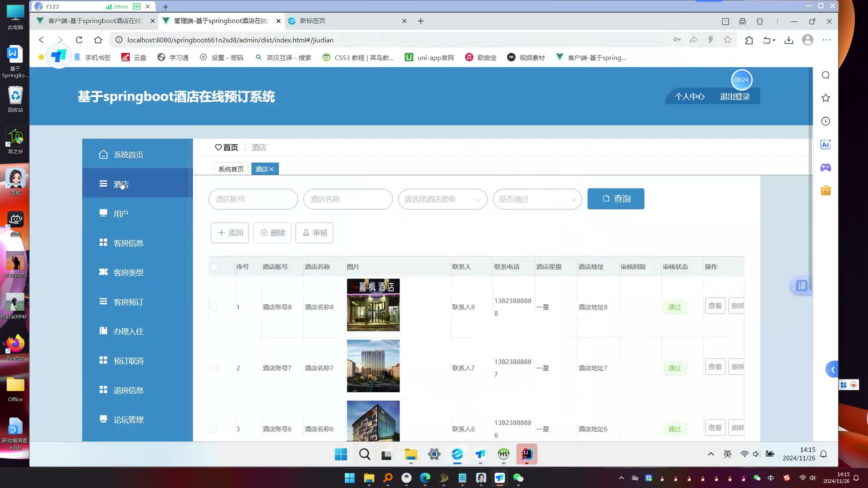Click the browser refresh icon
Screen dimensions: 868x488
(x=79, y=40)
